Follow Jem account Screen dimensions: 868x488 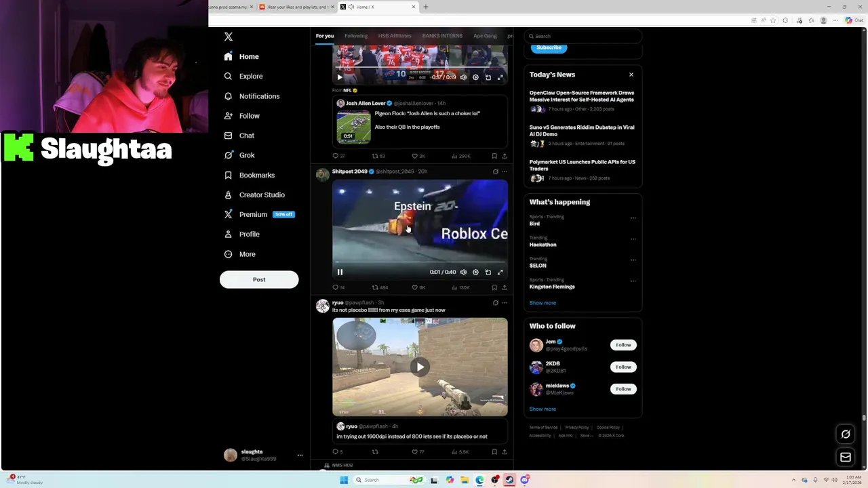[623, 345]
